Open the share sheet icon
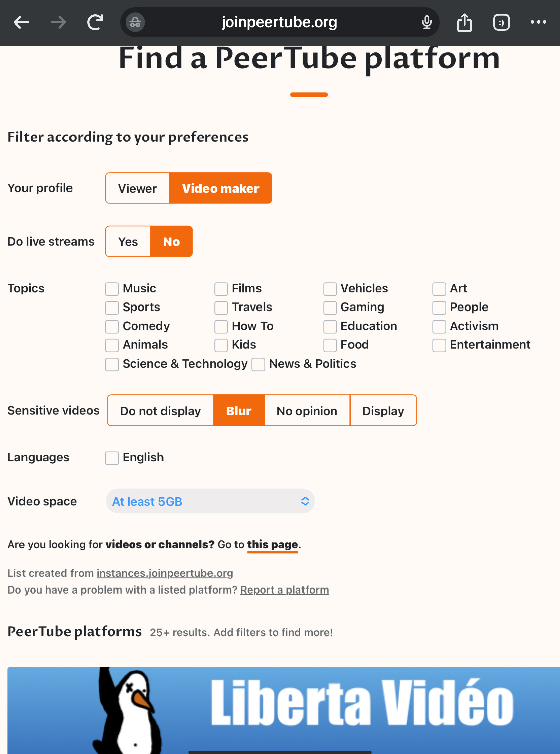Screen dimensions: 560x754 pos(464,22)
